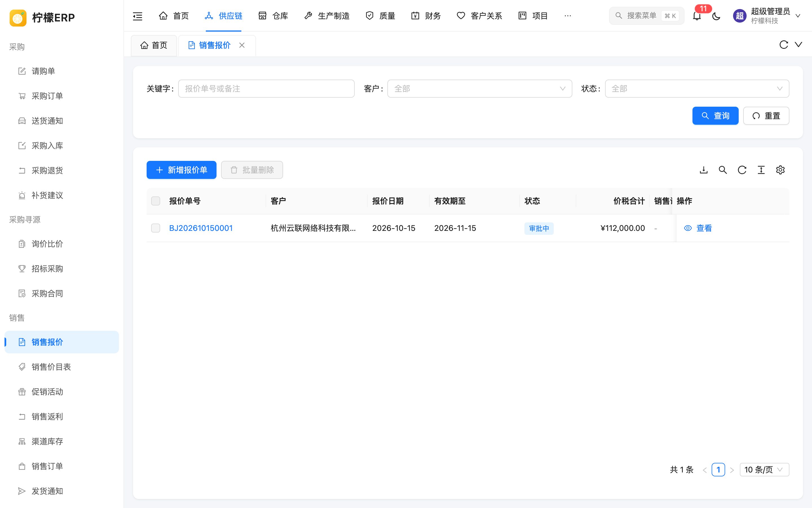This screenshot has height=508, width=812.
Task: View quotation via the 查看 eye link
Action: (698, 228)
